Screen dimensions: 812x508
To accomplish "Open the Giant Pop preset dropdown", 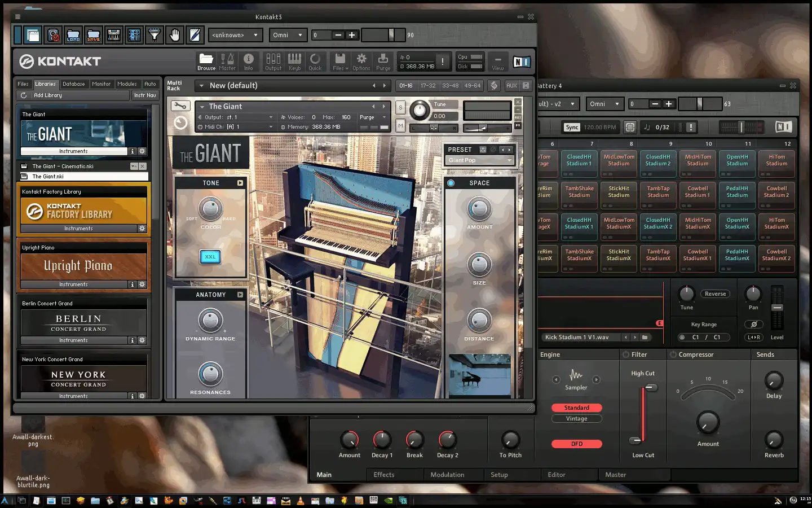I will pyautogui.click(x=480, y=160).
